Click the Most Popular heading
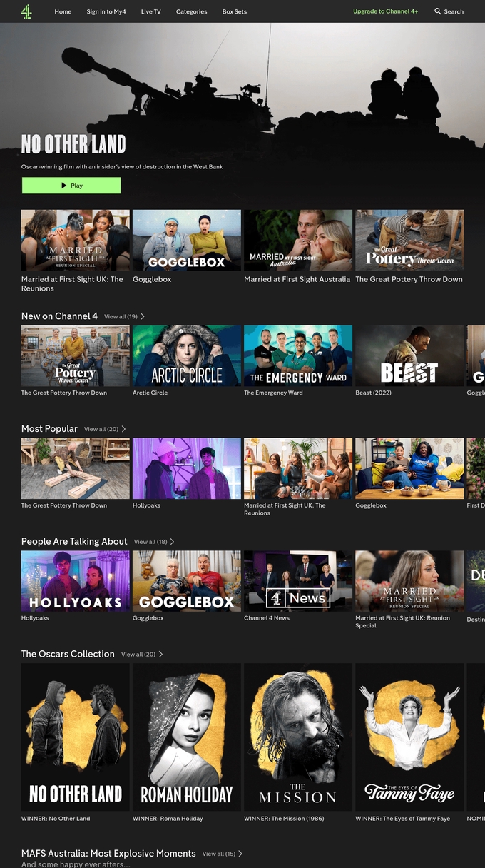485x868 pixels. pyautogui.click(x=49, y=428)
